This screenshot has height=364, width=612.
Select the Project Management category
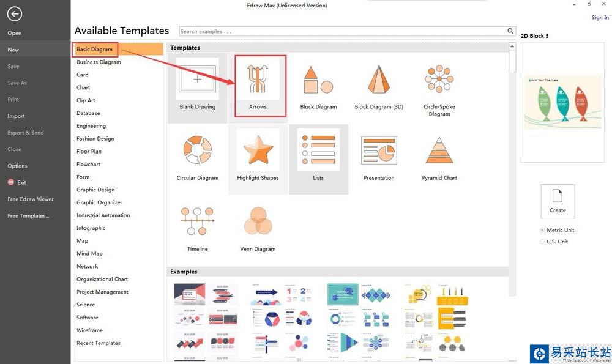click(x=102, y=292)
